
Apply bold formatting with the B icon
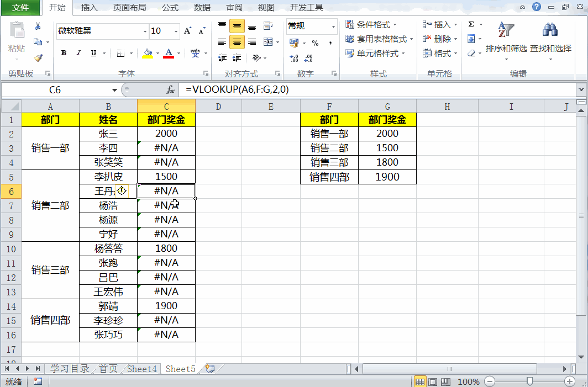pos(63,53)
